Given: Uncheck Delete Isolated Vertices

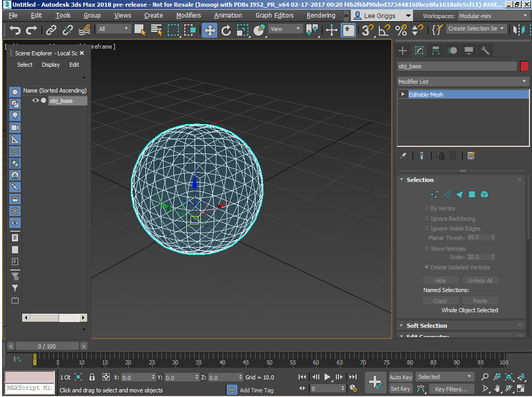Looking at the screenshot, I should point(426,267).
